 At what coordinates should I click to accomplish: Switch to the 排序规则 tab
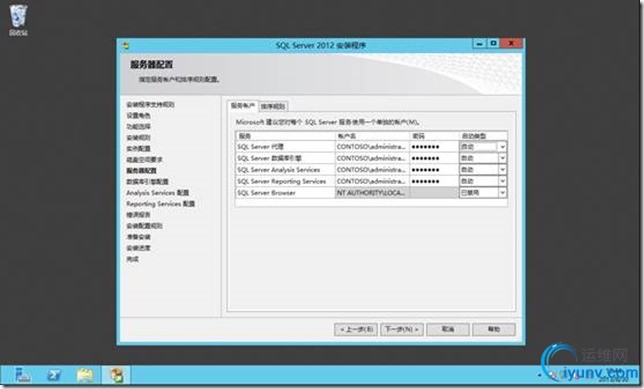[x=273, y=106]
